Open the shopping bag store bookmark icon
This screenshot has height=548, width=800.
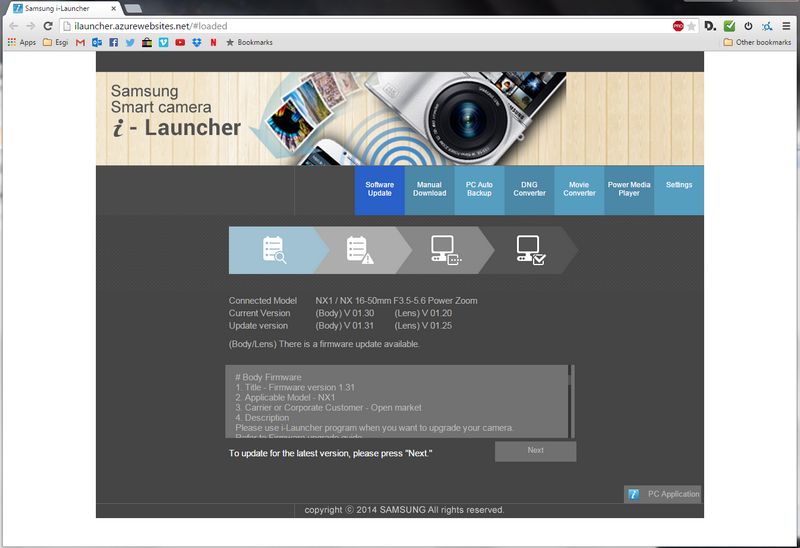(x=147, y=42)
